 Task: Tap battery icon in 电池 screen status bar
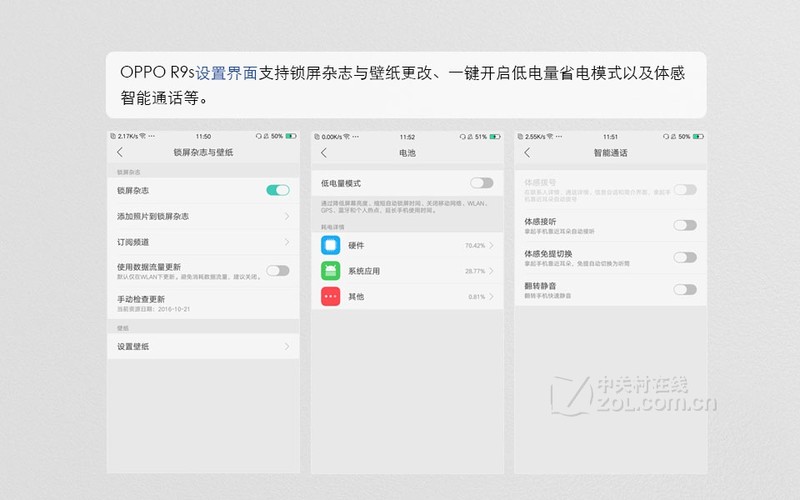[x=495, y=137]
